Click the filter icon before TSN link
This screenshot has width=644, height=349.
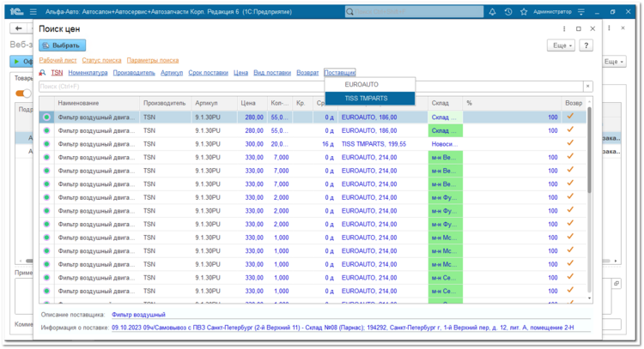pos(42,73)
